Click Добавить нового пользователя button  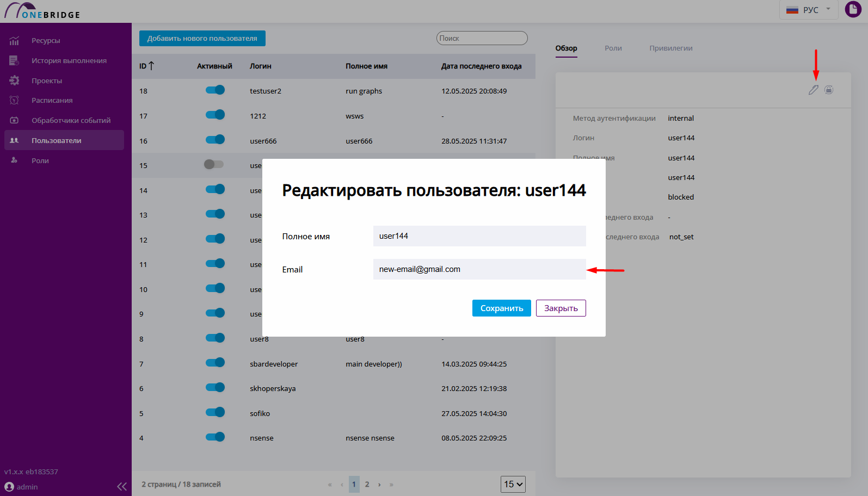(202, 39)
